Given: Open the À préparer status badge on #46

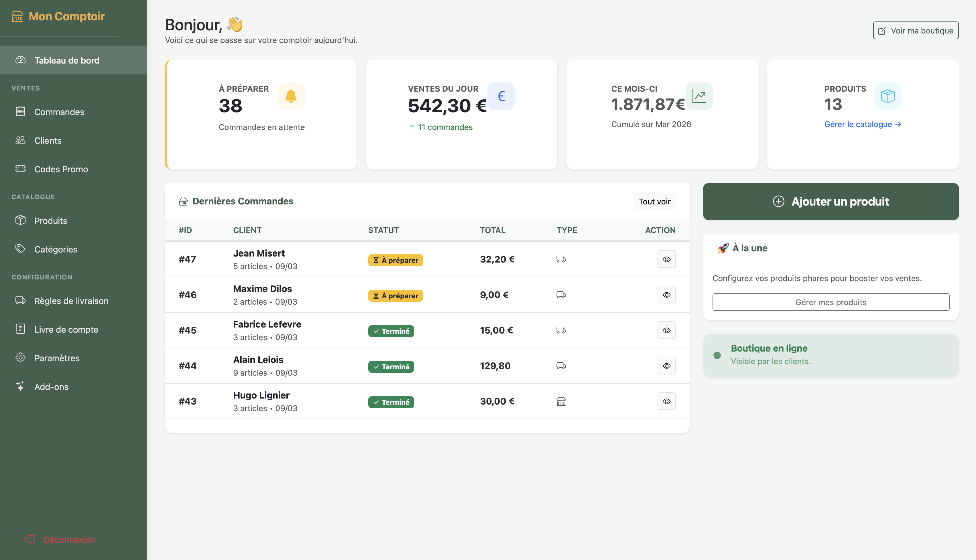Looking at the screenshot, I should click(x=395, y=295).
